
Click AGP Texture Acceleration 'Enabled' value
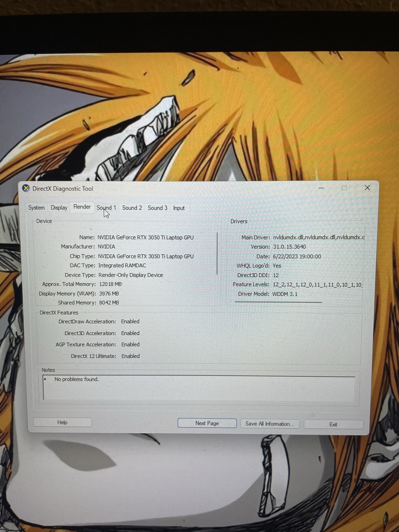tap(130, 344)
